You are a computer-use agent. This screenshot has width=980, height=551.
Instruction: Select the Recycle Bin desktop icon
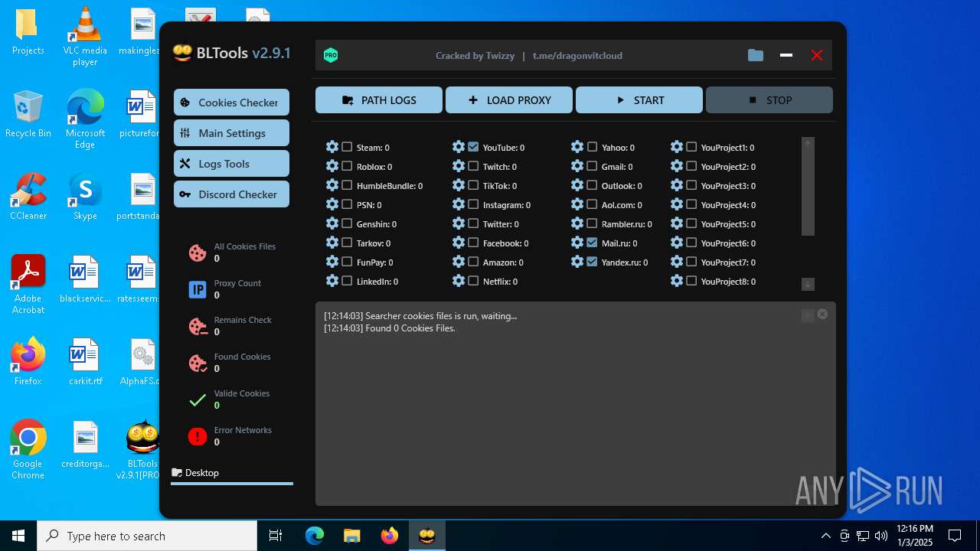click(28, 115)
